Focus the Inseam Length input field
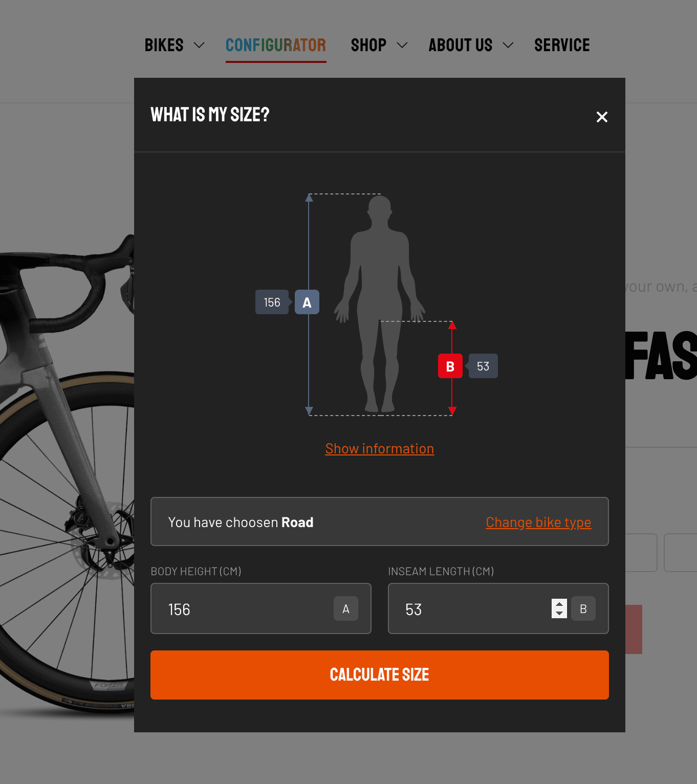Screen dimensions: 697x784 [498, 608]
